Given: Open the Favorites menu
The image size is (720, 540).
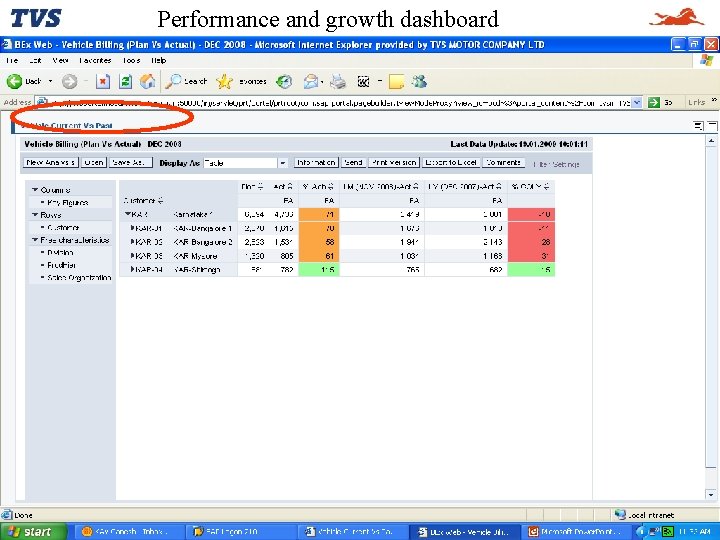Looking at the screenshot, I should click(95, 60).
